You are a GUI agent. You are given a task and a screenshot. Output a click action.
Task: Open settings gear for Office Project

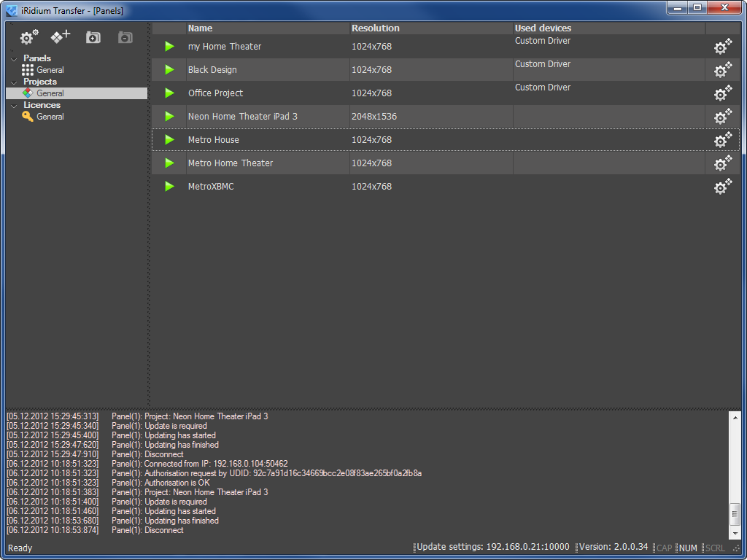coord(722,93)
